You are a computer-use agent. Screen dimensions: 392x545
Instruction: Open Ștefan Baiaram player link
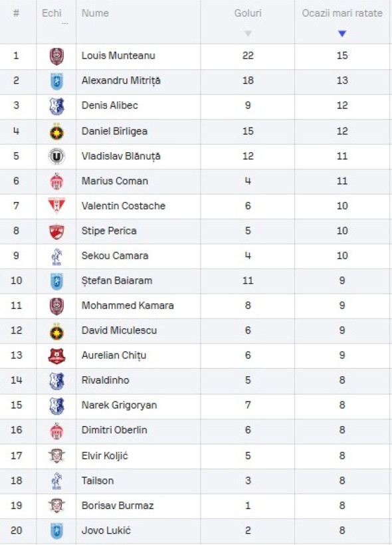[117, 280]
